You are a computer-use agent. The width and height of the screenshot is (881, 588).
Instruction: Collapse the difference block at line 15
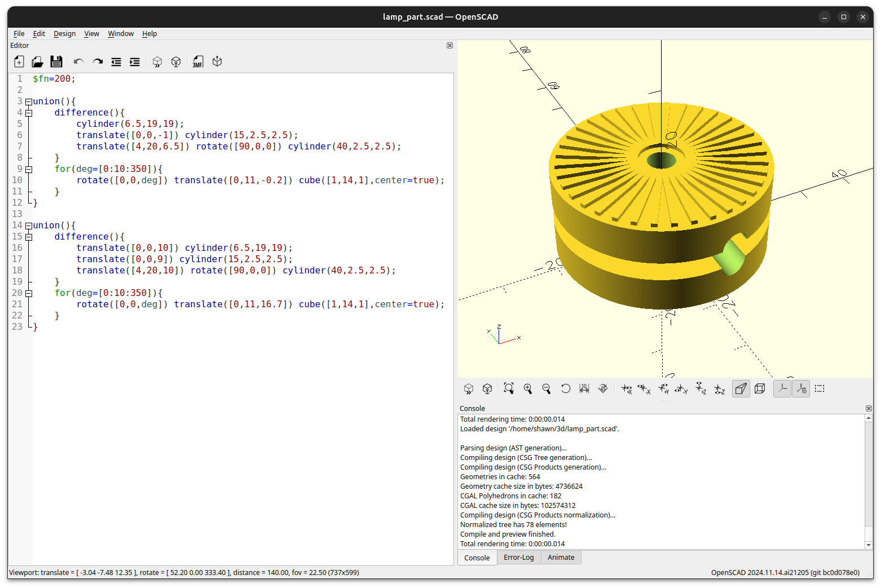tap(29, 237)
